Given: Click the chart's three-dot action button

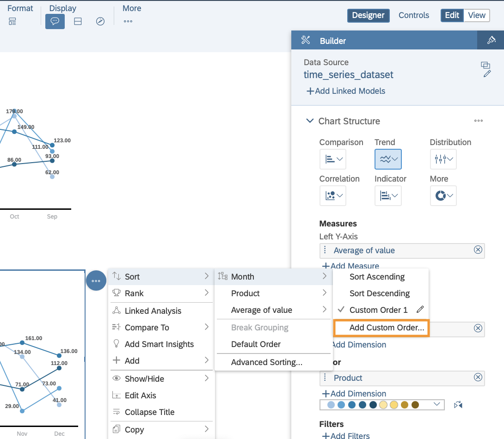Looking at the screenshot, I should 96,280.
